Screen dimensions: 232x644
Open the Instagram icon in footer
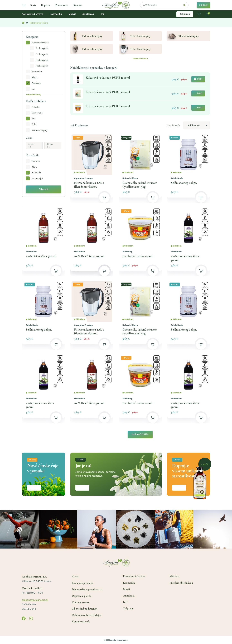[31, 618]
